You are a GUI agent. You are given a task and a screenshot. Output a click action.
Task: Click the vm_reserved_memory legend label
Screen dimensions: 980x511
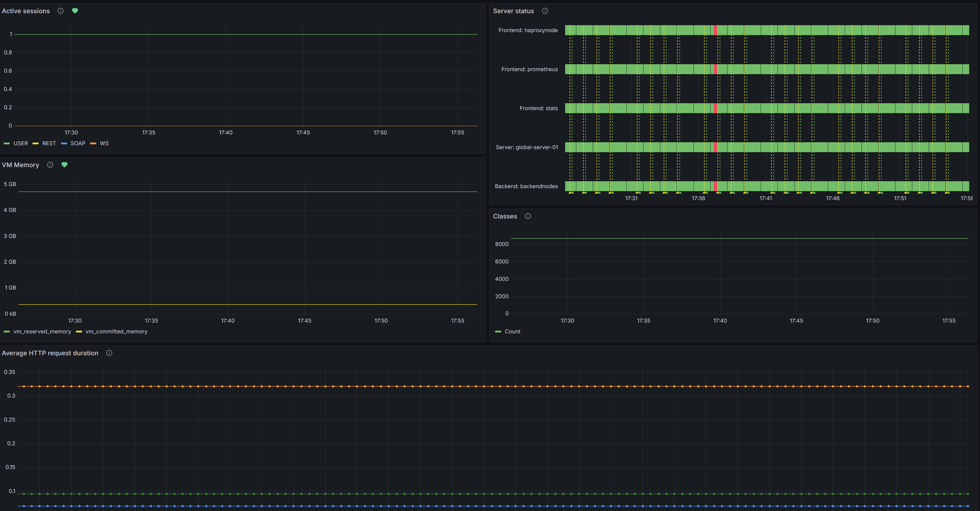[42, 331]
